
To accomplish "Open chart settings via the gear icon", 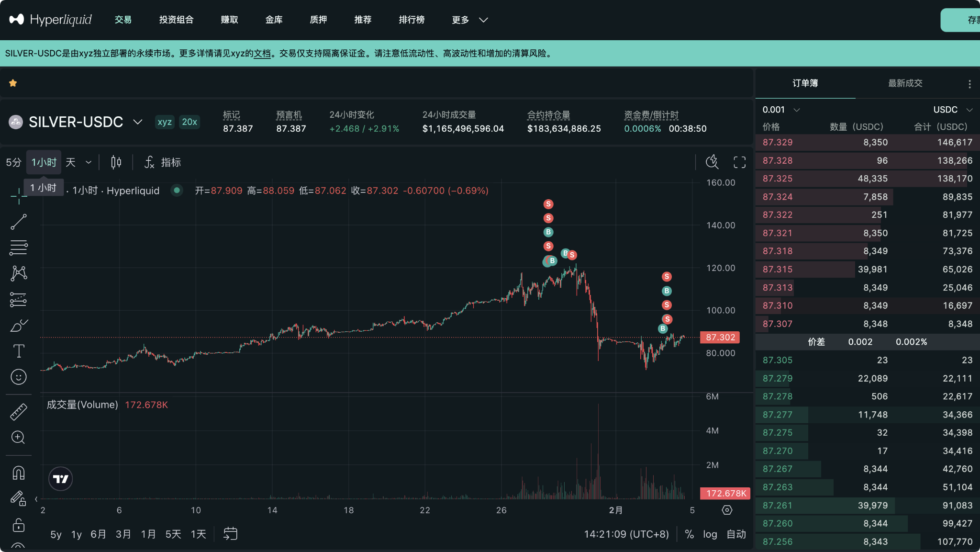I will click(x=726, y=510).
